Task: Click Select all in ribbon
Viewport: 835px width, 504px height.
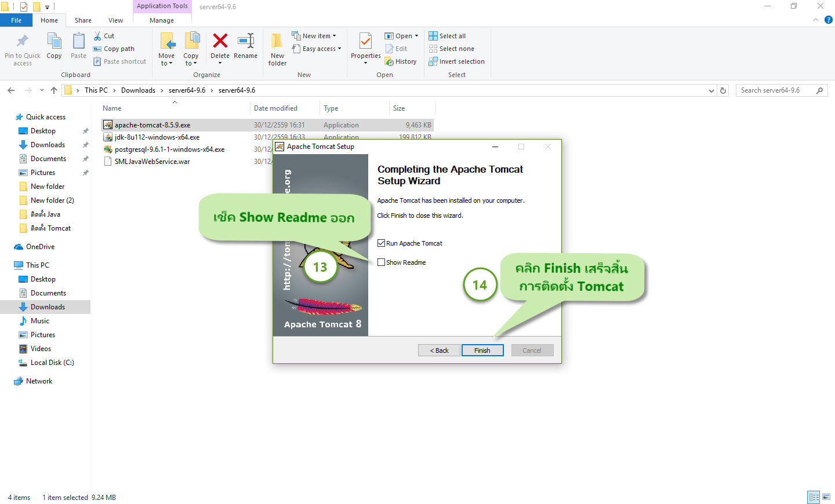Action: 447,36
